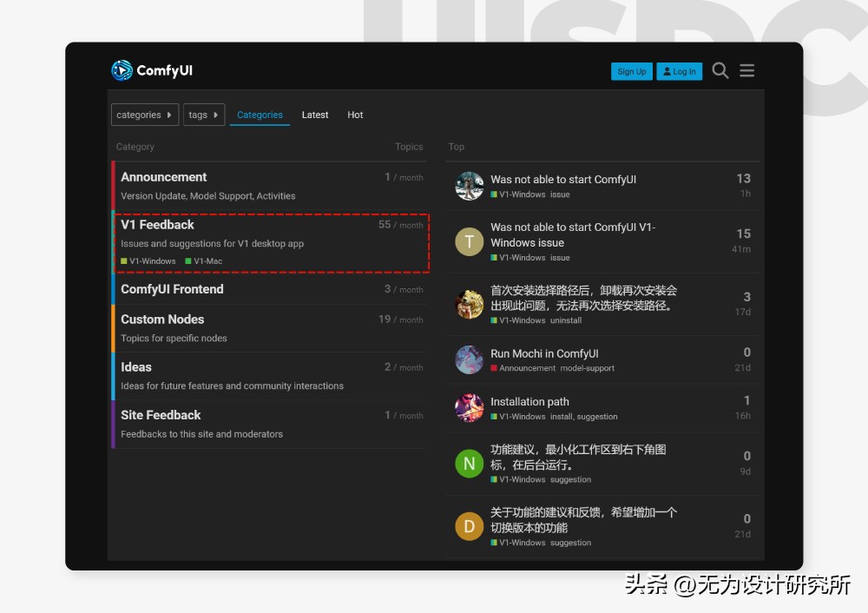Open the Ideas category
Viewport: 868px width, 613px height.
pyautogui.click(x=136, y=367)
